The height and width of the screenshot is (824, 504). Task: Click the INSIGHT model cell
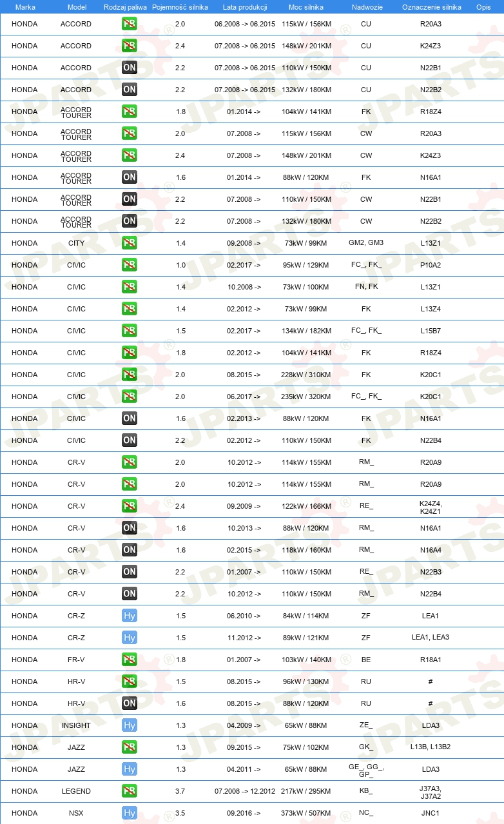tap(76, 725)
